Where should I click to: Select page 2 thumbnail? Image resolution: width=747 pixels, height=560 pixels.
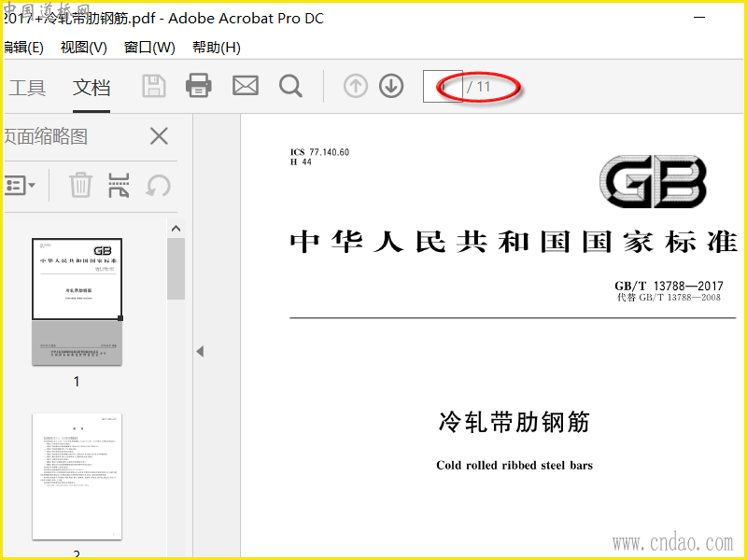78,477
